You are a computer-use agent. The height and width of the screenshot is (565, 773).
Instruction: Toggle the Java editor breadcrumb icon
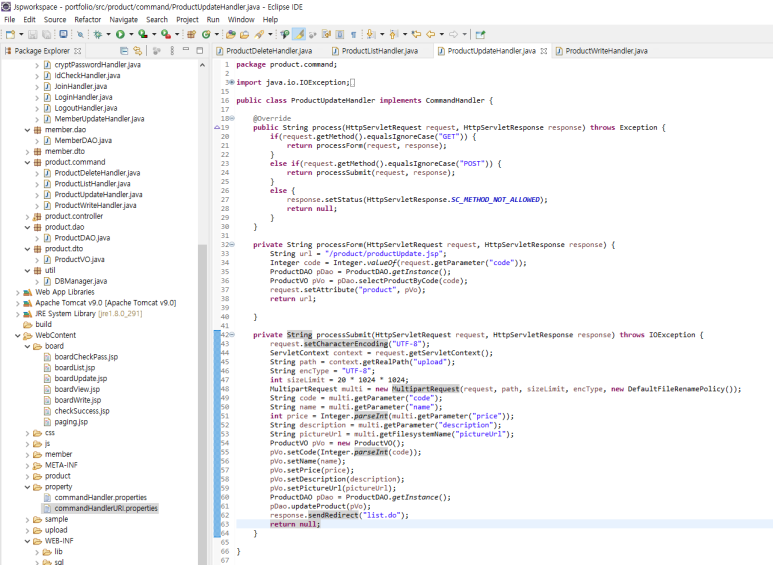tap(284, 35)
